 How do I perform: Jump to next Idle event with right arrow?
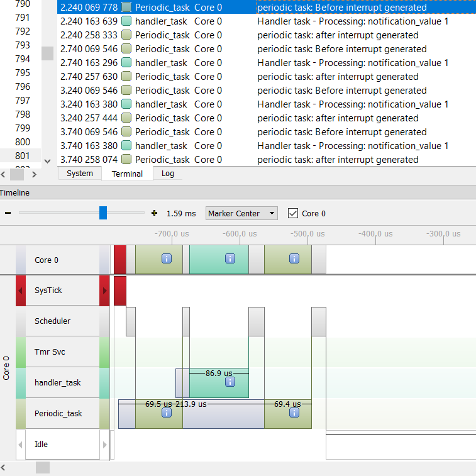pos(104,445)
